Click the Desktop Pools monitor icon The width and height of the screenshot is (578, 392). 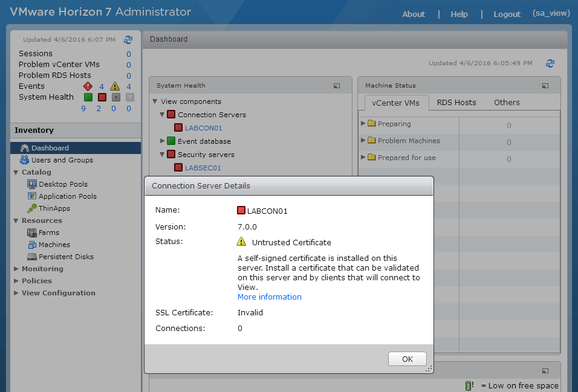point(32,184)
